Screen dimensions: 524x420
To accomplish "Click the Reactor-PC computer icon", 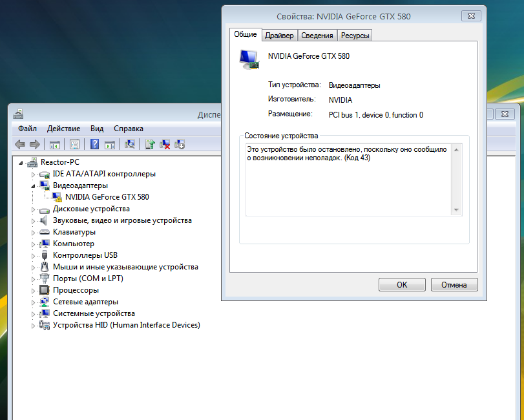I will [32, 162].
